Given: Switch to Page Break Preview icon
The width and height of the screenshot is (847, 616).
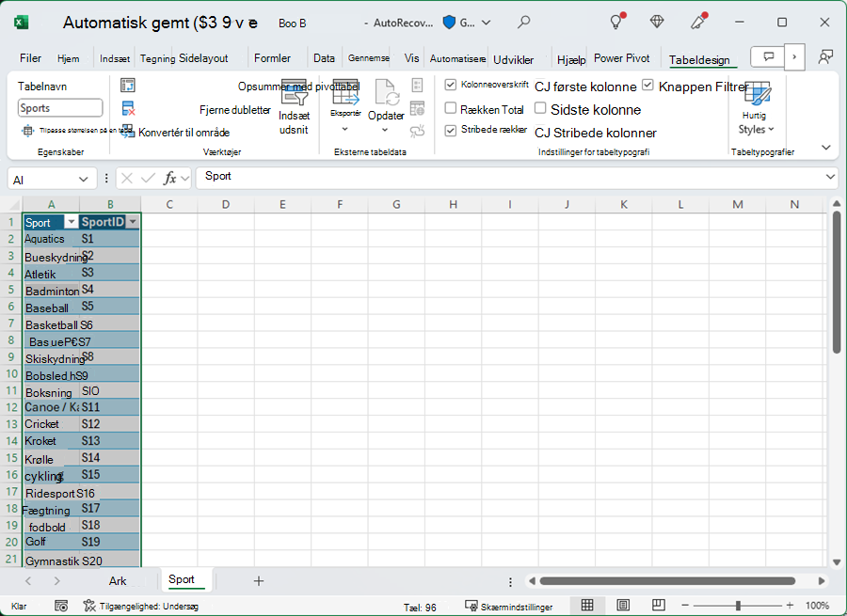Looking at the screenshot, I should click(659, 606).
